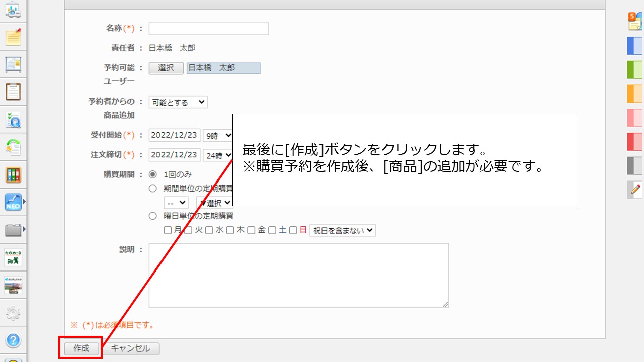Open the landscape banner thumbnail icon in sidebar
This screenshot has height=362, width=644.
coord(13,285)
